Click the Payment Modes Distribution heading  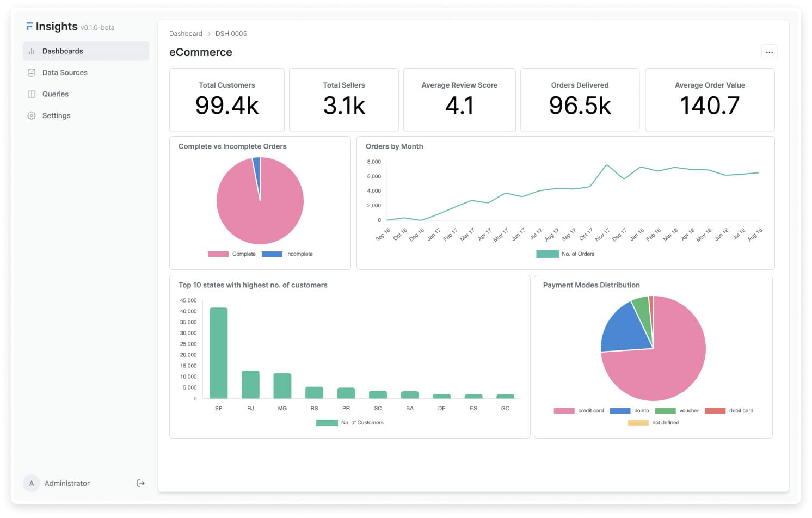[592, 285]
